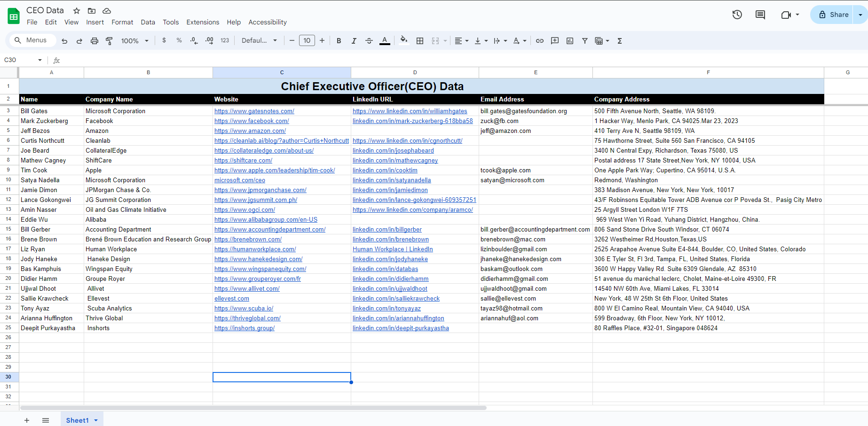
Task: Open the Google Sheets home logo
Action: point(14,16)
